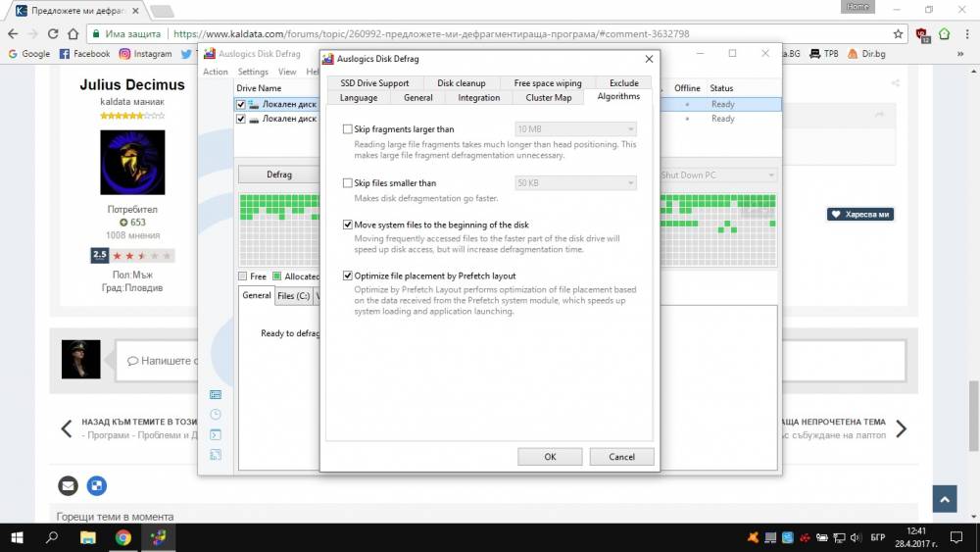Bookmark the page with the star icon
This screenshot has width=980, height=552.
(x=898, y=33)
